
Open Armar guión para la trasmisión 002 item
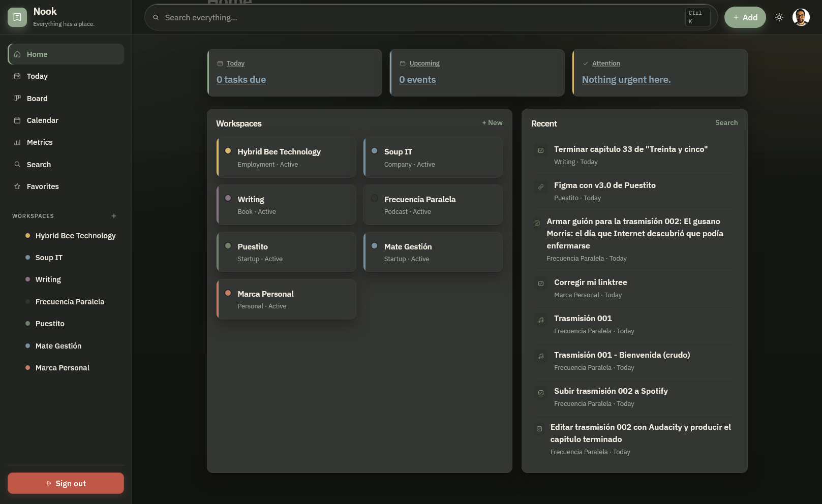[634, 239]
